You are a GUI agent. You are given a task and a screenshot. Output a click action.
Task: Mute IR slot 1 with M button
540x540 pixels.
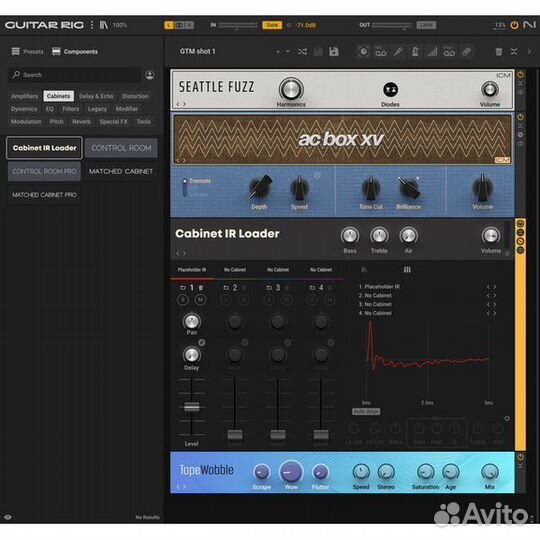[x=200, y=300]
